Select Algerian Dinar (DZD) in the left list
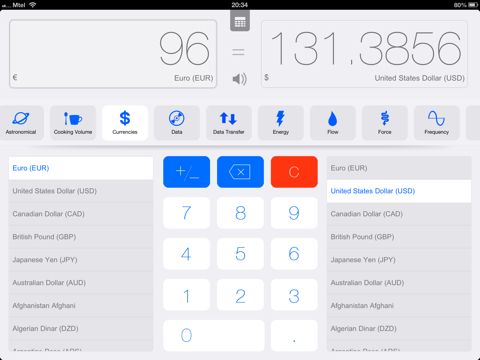Image resolution: width=480 pixels, height=360 pixels. coord(81,329)
